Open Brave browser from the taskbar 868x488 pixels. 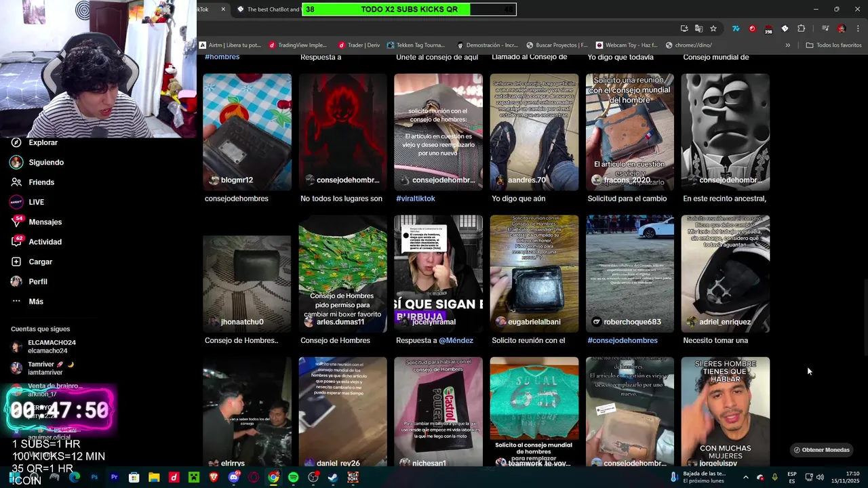coord(214,477)
